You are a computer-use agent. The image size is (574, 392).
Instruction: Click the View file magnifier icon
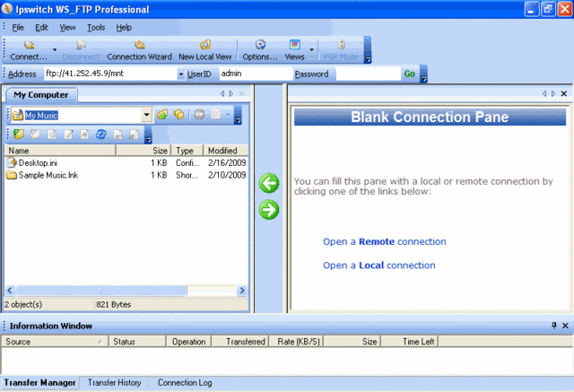point(52,135)
